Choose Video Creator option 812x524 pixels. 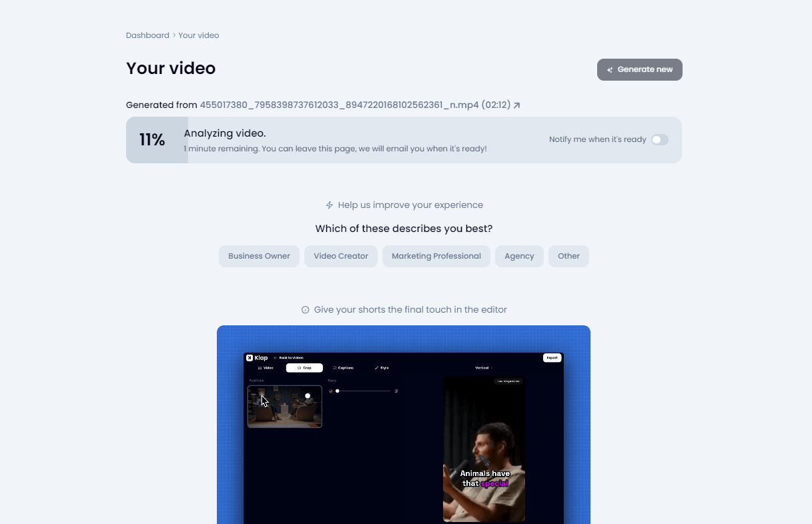pos(341,256)
